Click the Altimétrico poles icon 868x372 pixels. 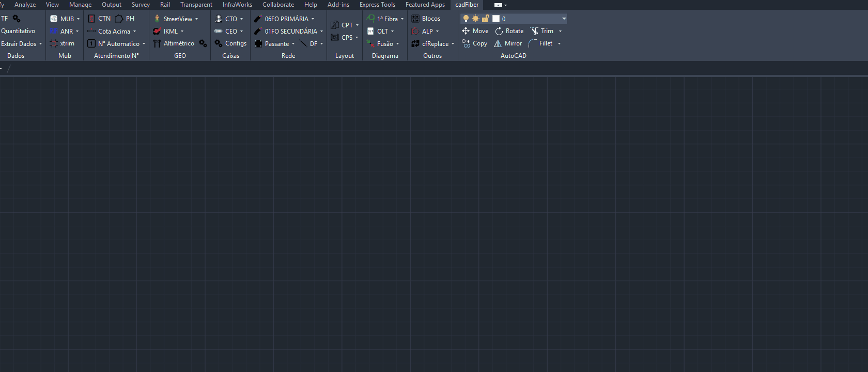pyautogui.click(x=157, y=44)
